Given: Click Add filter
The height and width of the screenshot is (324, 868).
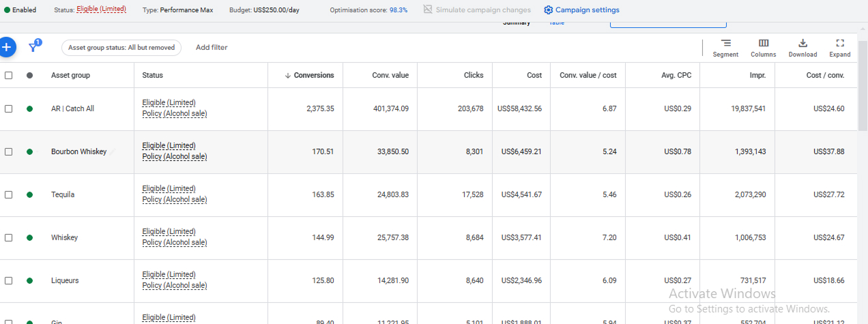Looking at the screenshot, I should tap(212, 48).
